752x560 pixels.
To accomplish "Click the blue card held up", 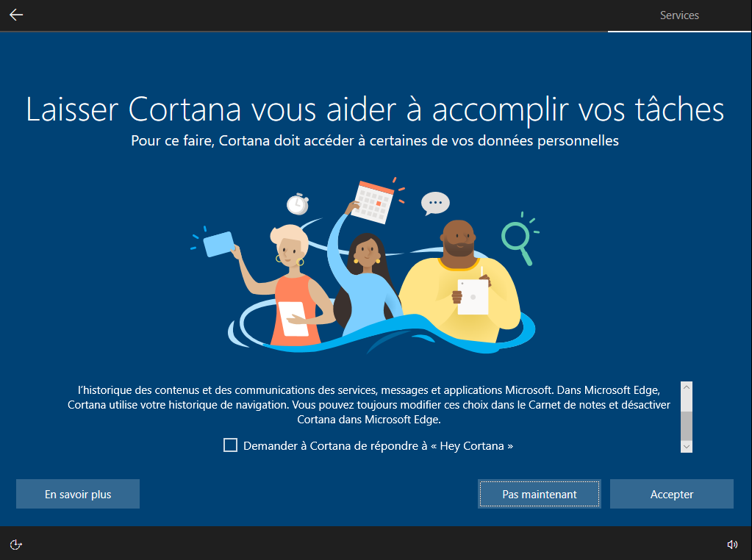I will coord(219,244).
